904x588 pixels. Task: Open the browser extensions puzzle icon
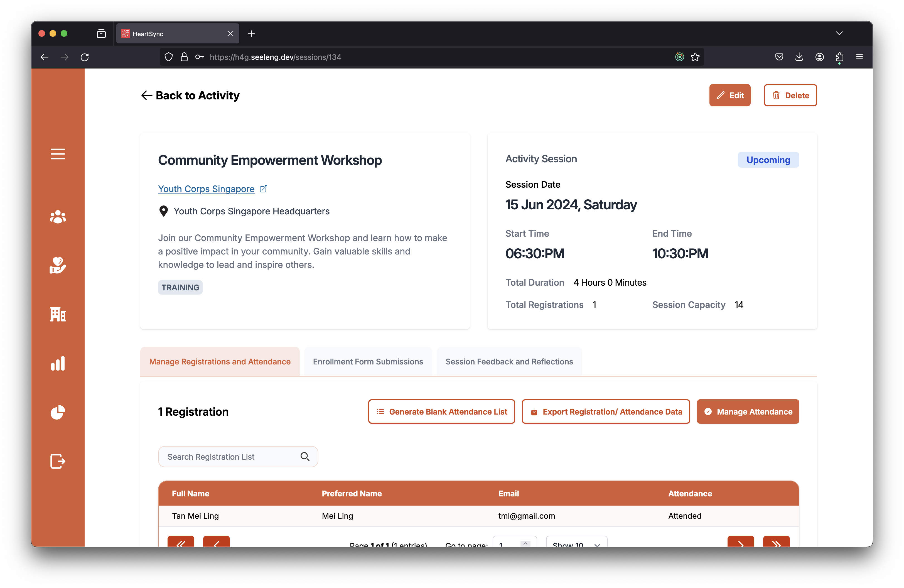[x=839, y=57]
